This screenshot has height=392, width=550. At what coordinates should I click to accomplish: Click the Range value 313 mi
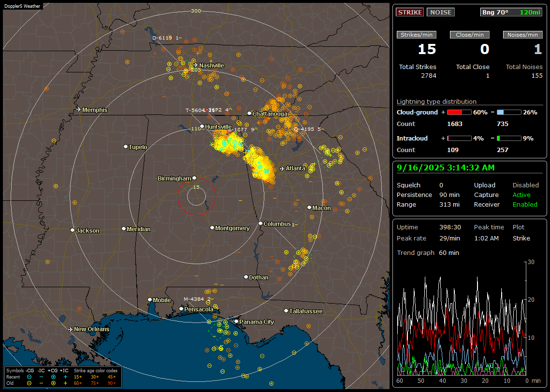(x=449, y=205)
